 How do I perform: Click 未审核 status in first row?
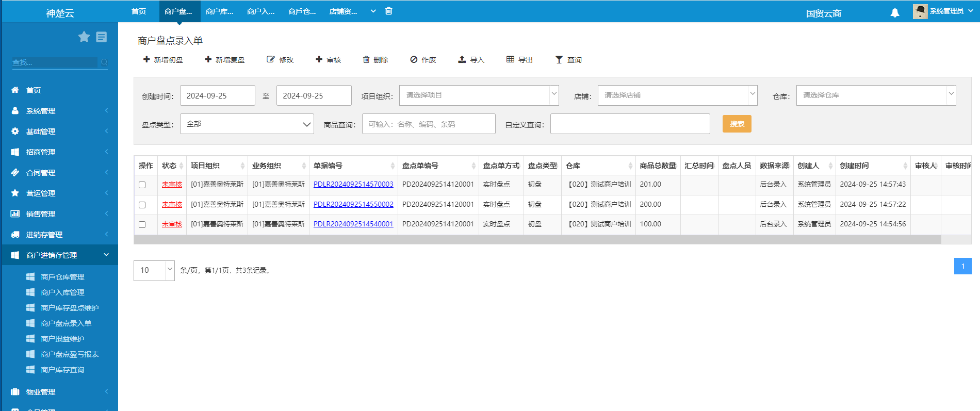172,184
